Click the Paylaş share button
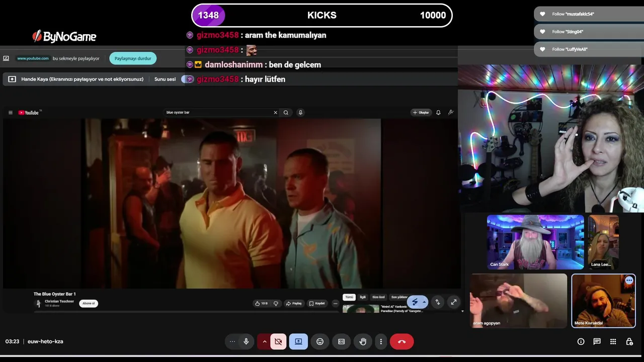 point(293,303)
